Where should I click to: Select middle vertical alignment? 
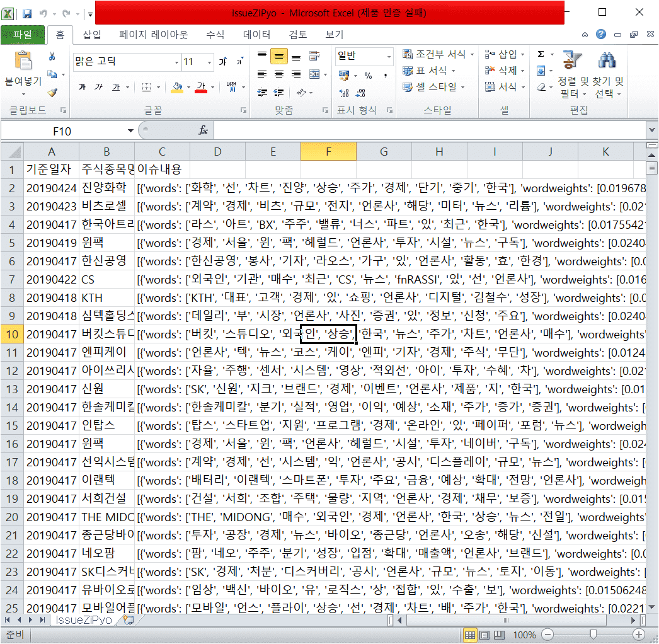[x=279, y=56]
